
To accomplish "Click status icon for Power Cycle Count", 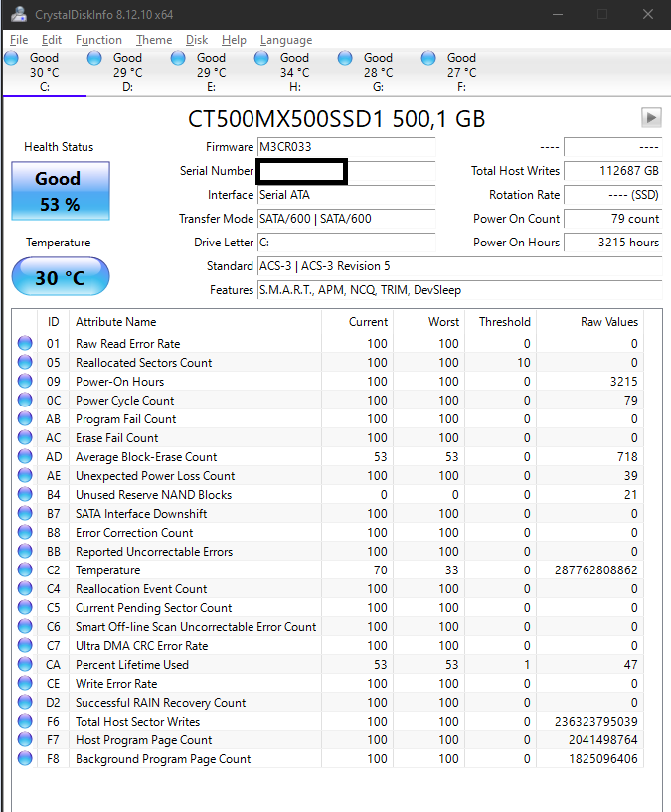I will click(25, 400).
